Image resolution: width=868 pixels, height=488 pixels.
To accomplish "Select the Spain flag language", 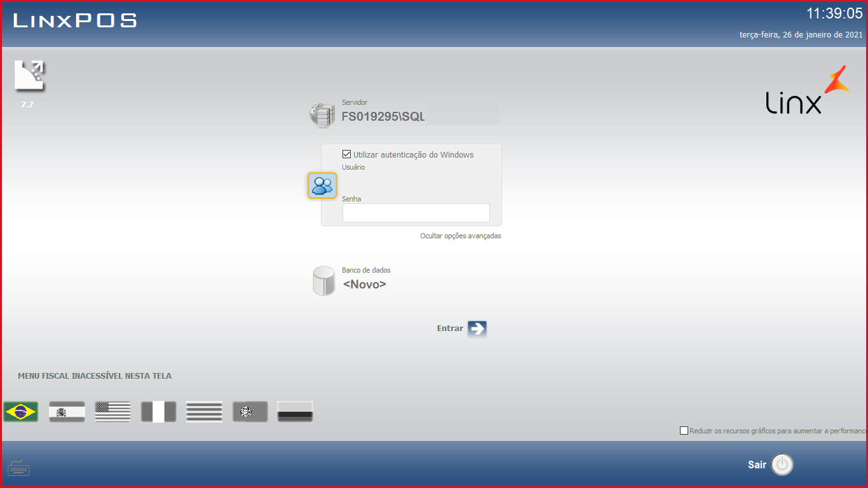I will 67,412.
